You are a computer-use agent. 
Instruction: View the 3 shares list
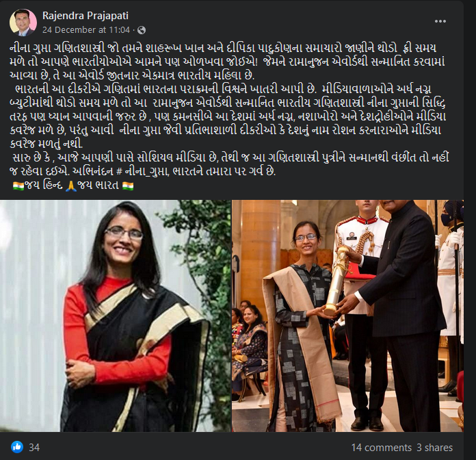click(x=434, y=448)
